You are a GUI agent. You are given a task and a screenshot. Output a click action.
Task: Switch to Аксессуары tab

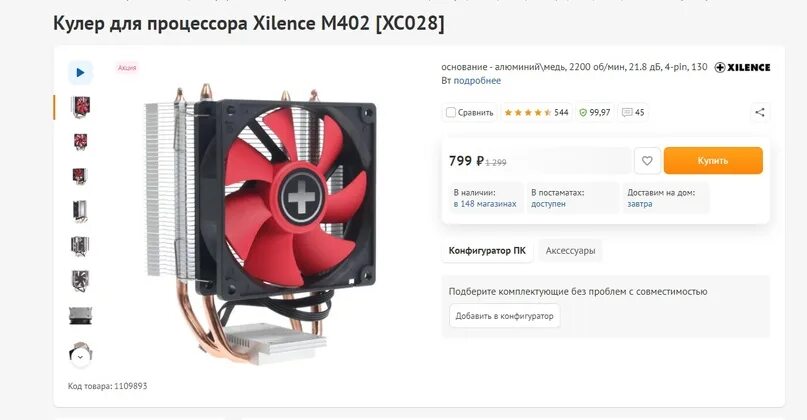[x=570, y=251]
